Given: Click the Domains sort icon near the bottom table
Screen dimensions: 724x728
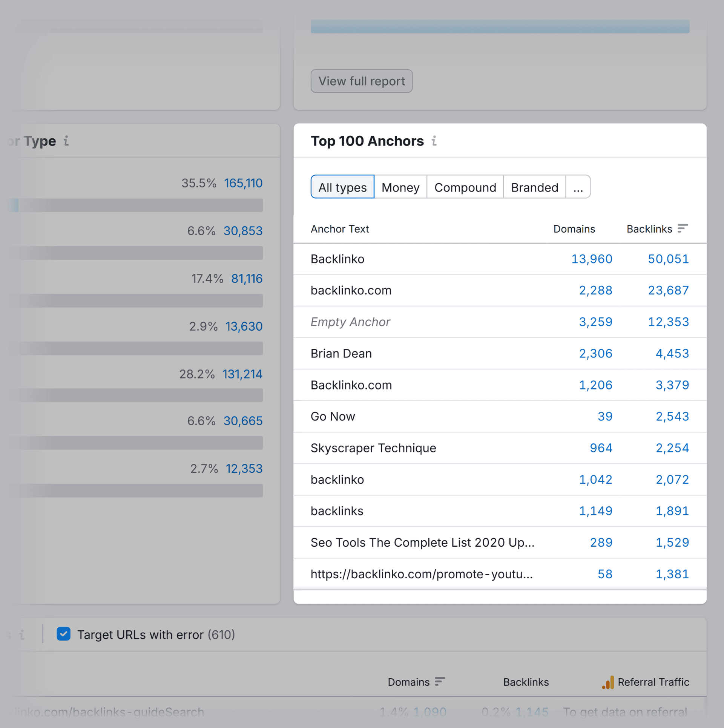Looking at the screenshot, I should [440, 682].
